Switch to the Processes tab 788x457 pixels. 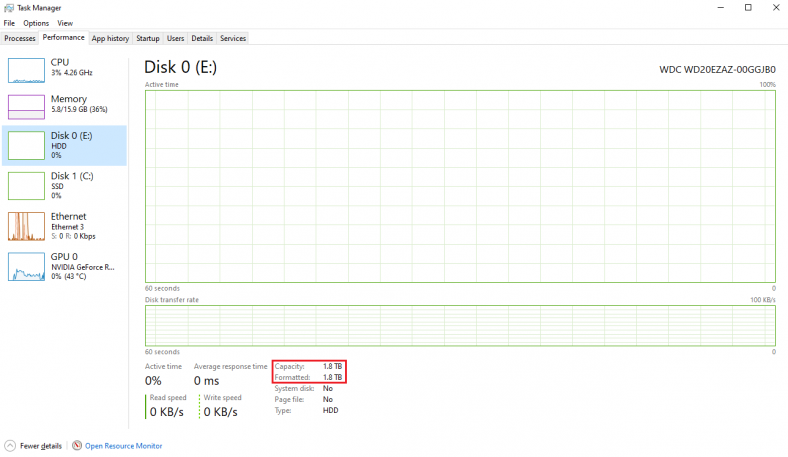(x=20, y=38)
